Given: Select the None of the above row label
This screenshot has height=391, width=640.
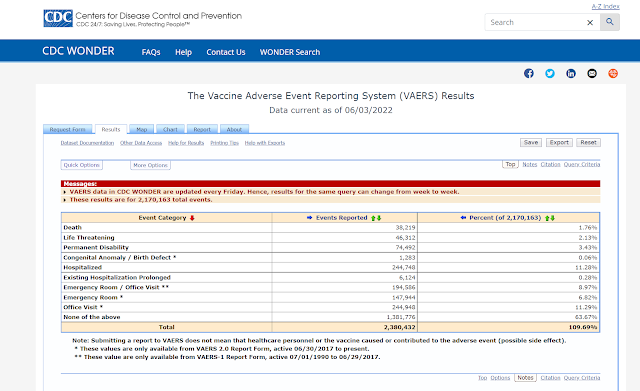Looking at the screenshot, I should (x=92, y=317).
